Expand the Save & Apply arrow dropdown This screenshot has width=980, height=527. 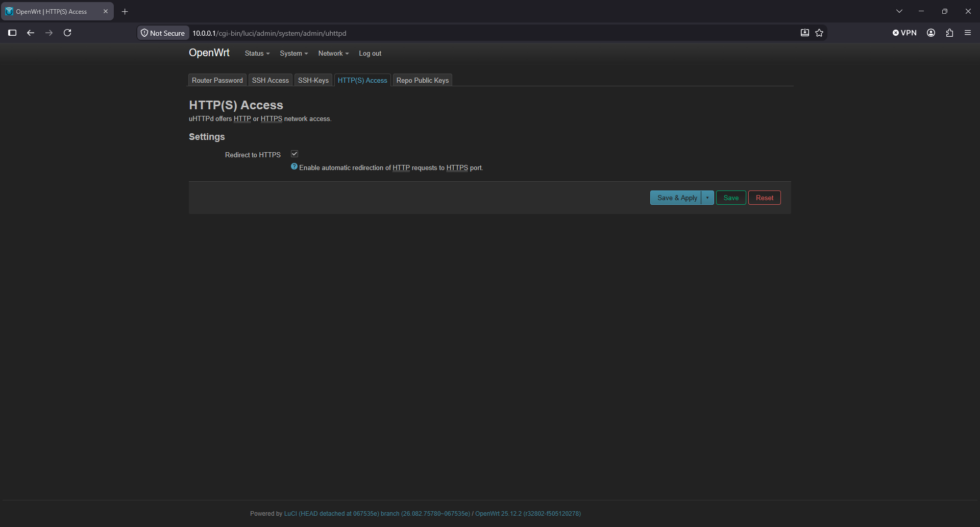[x=707, y=198]
